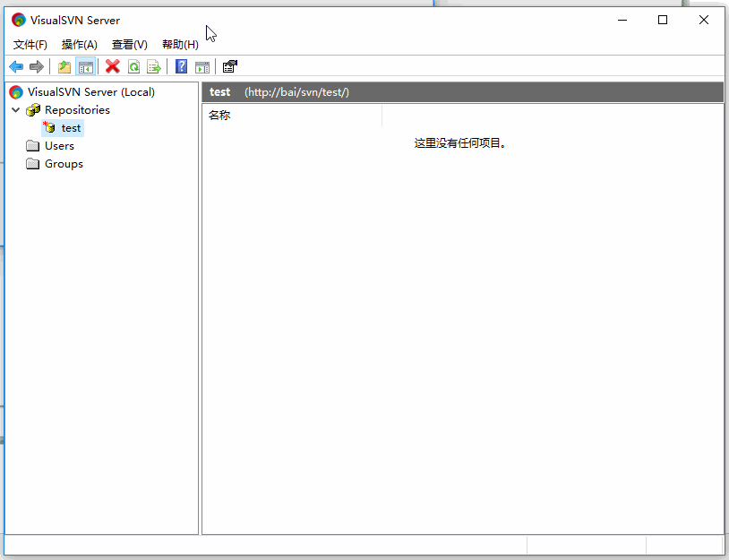Click the test header title text

click(x=220, y=92)
